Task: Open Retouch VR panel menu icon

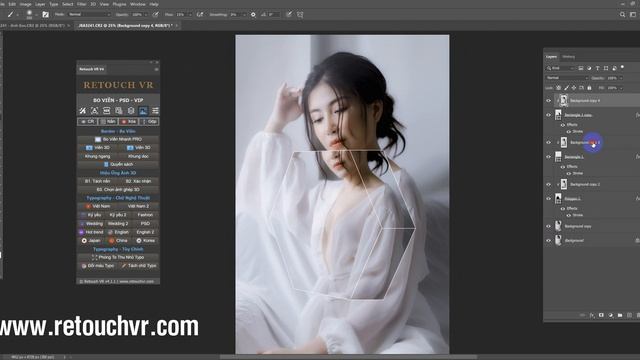Action: click(156, 69)
